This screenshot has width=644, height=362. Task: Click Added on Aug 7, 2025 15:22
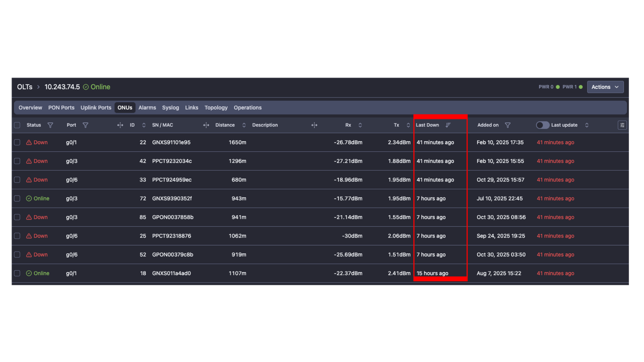(499, 273)
